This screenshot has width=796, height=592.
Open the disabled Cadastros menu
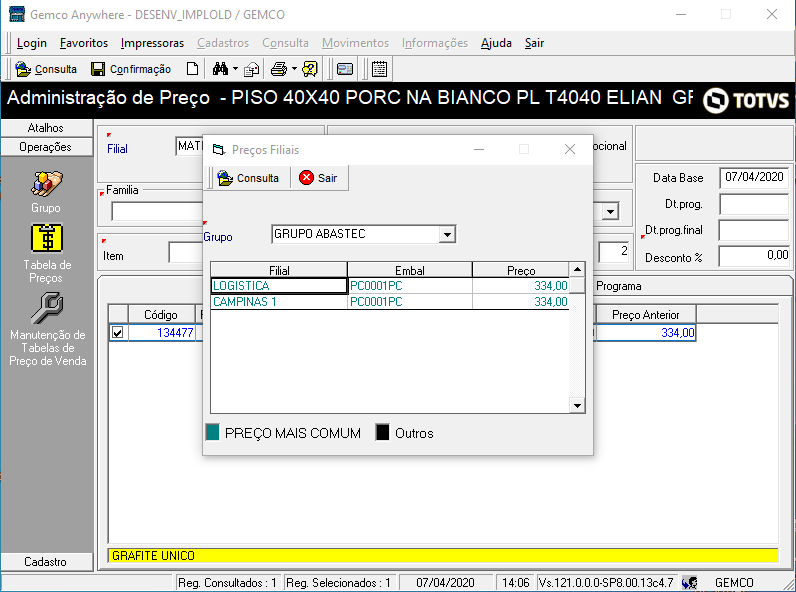point(223,43)
